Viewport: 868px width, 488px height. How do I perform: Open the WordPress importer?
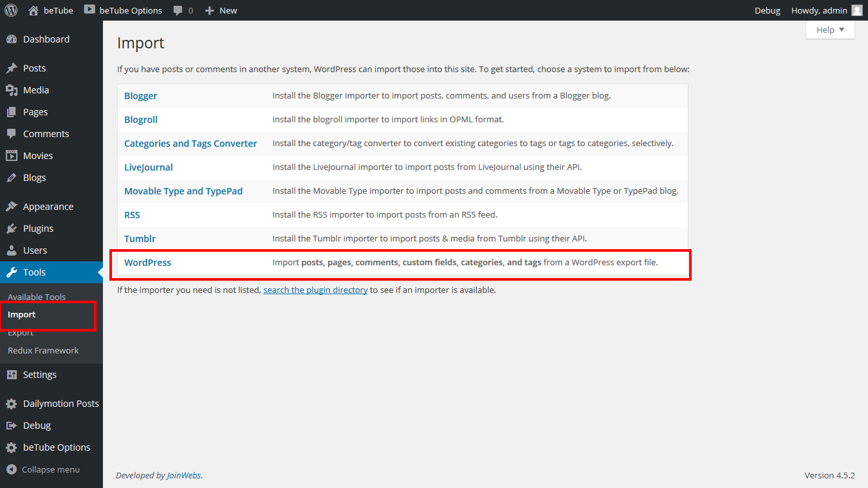(147, 262)
